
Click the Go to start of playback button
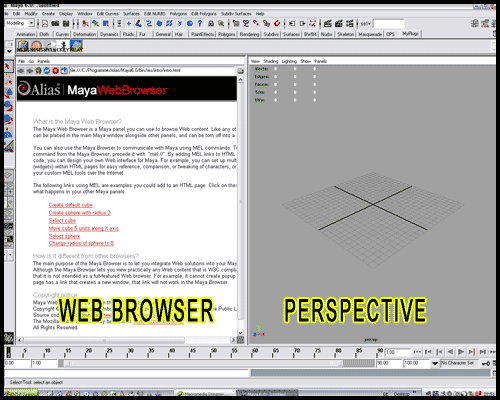pos(417,352)
